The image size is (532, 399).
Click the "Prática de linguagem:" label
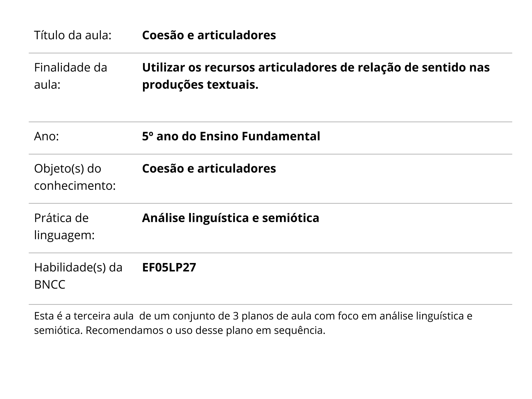64,226
